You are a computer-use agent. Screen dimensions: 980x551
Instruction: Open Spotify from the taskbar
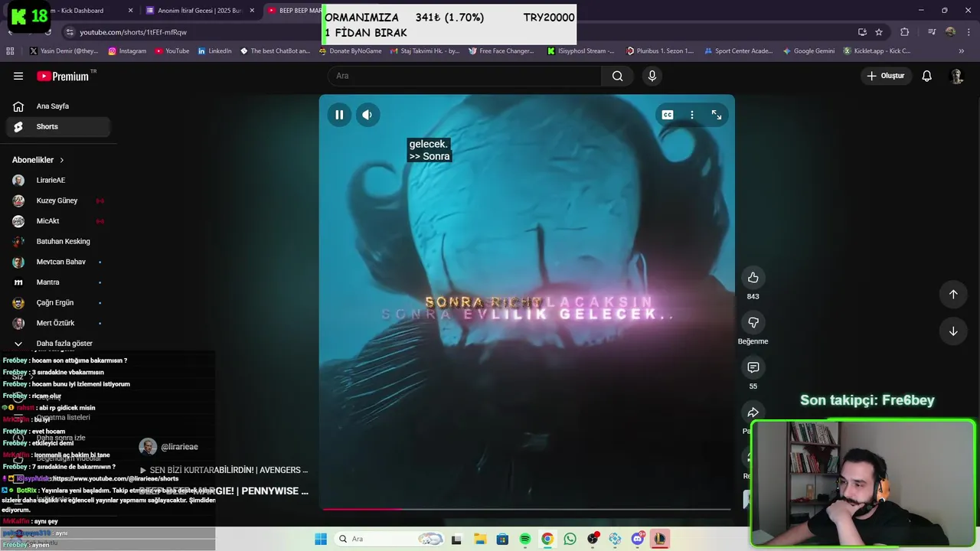point(525,539)
